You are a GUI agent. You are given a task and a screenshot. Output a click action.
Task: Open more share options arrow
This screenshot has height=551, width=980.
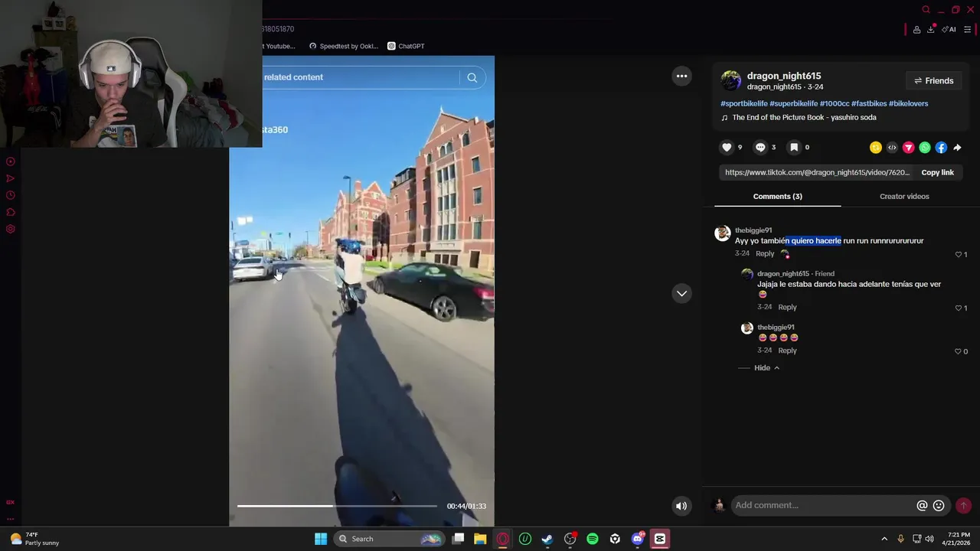[957, 148]
